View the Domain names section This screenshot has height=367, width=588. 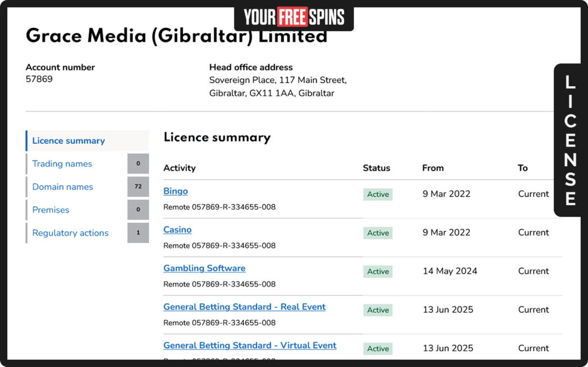pos(62,186)
